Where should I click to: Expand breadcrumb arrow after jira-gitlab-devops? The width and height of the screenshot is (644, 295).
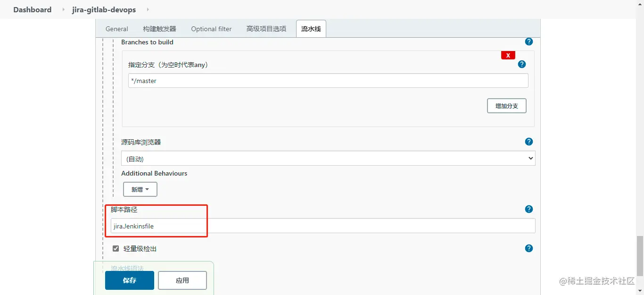point(148,9)
